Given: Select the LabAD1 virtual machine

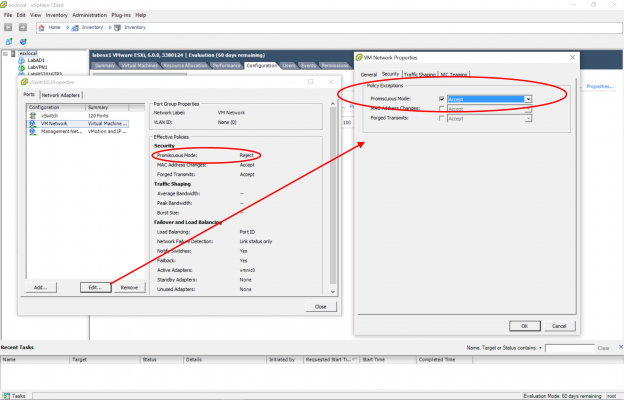Looking at the screenshot, I should coord(36,60).
